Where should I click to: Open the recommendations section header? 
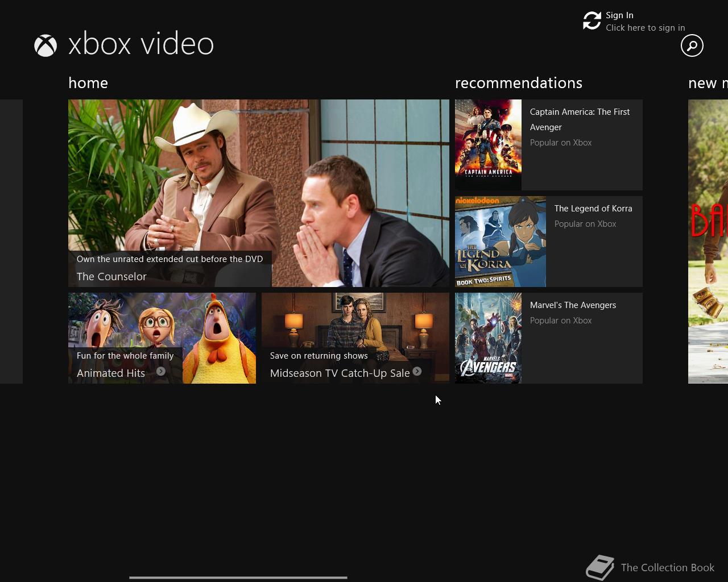click(x=519, y=83)
